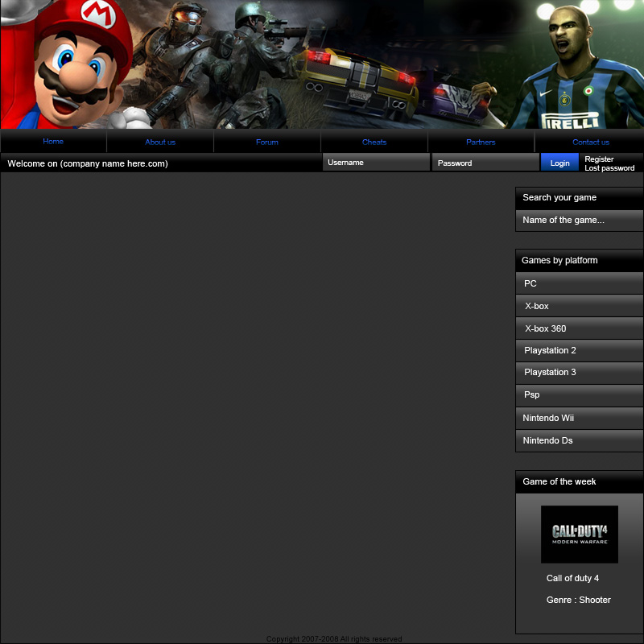Screen dimensions: 644x644
Task: Click the Copyright 2007-2008 footer text
Action: tap(334, 638)
